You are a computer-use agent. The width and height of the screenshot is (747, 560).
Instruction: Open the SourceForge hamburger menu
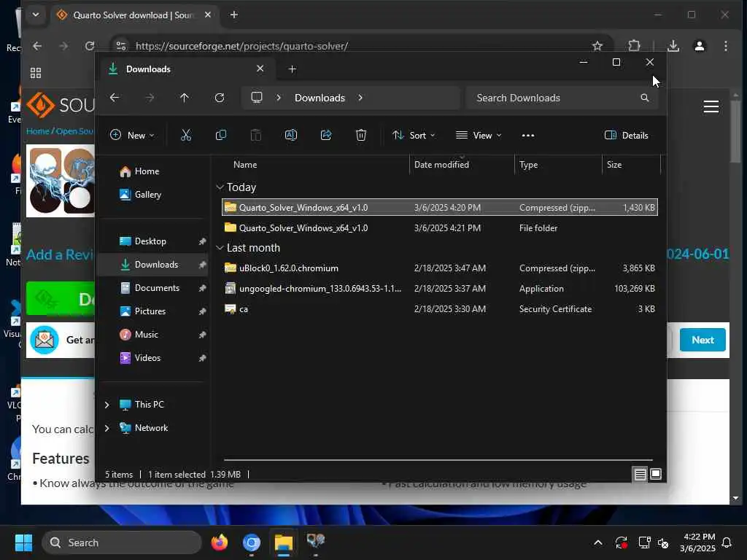tap(711, 106)
